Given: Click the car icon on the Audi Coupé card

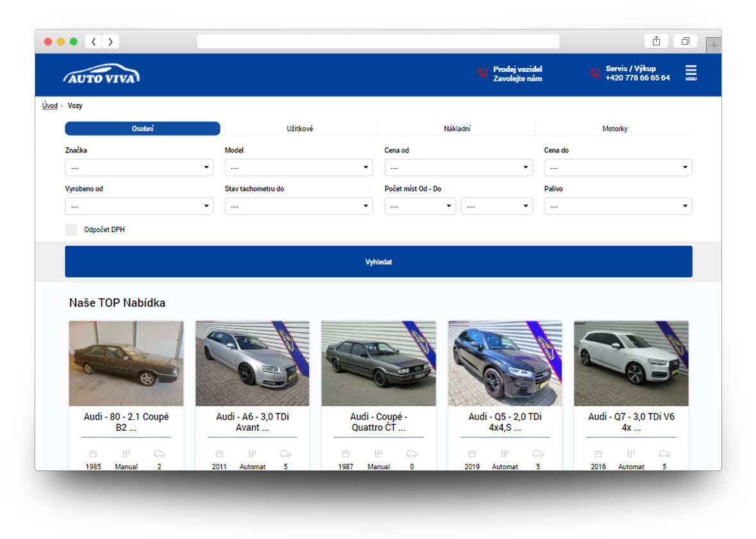Looking at the screenshot, I should 412,454.
